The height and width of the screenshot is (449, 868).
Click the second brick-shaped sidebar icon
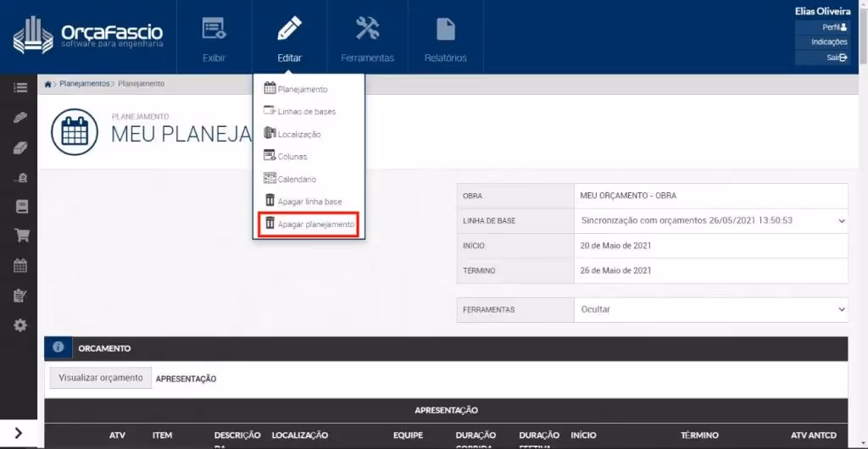(20, 147)
